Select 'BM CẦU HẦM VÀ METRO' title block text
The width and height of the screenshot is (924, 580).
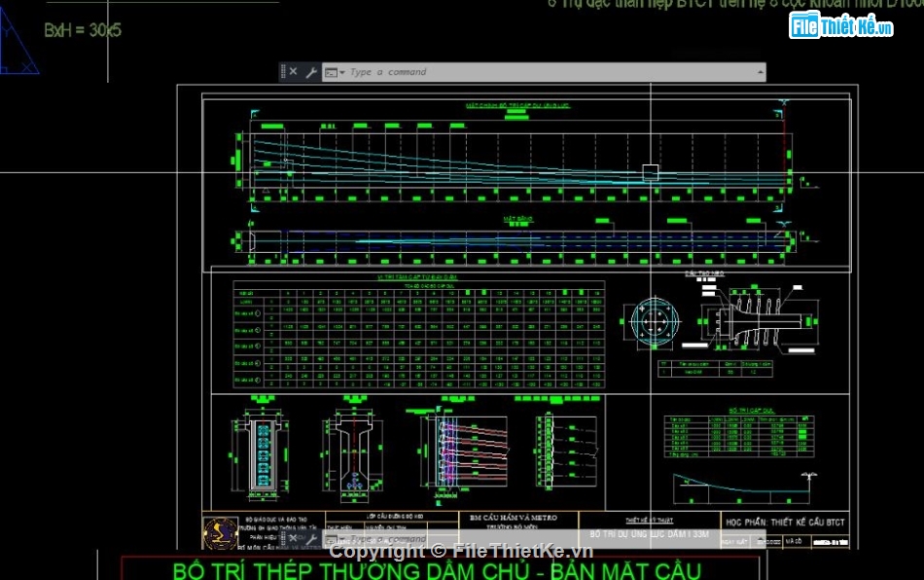point(514,518)
